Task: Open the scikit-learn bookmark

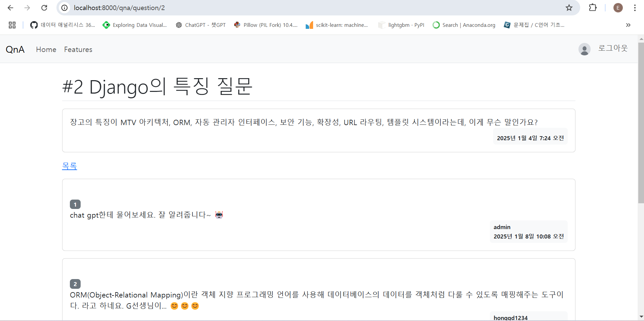Action: 337,25
